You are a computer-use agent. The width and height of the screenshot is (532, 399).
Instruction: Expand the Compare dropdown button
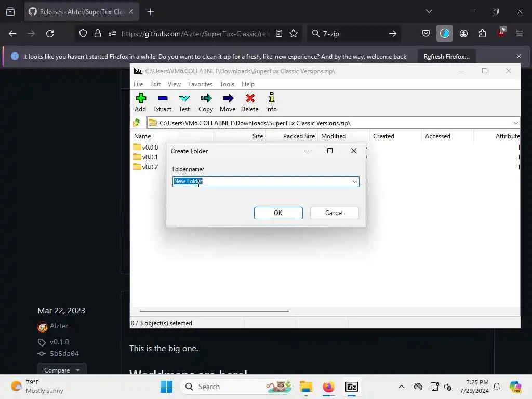tap(62, 370)
